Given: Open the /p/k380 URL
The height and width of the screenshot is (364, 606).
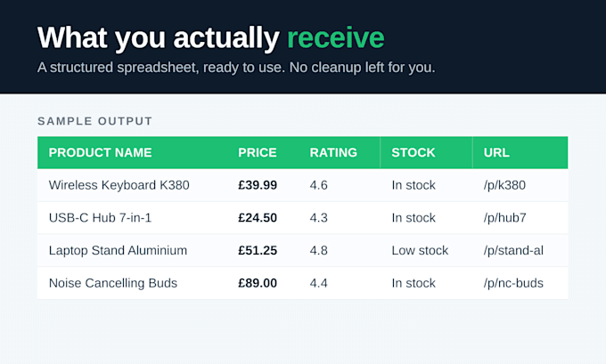Looking at the screenshot, I should click(x=504, y=185).
